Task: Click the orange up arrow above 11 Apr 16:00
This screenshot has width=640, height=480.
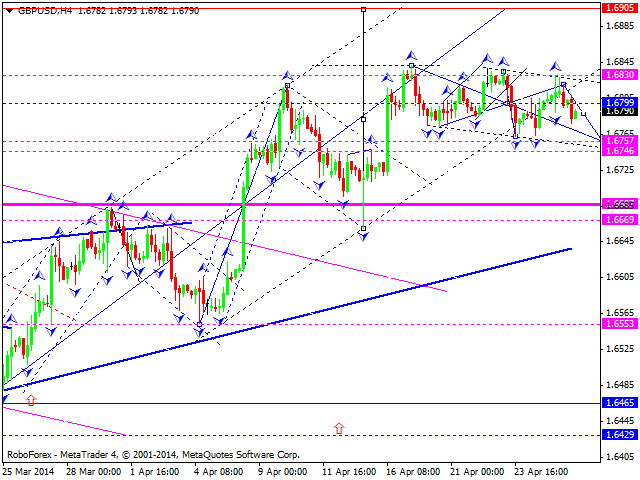Action: [x=339, y=428]
